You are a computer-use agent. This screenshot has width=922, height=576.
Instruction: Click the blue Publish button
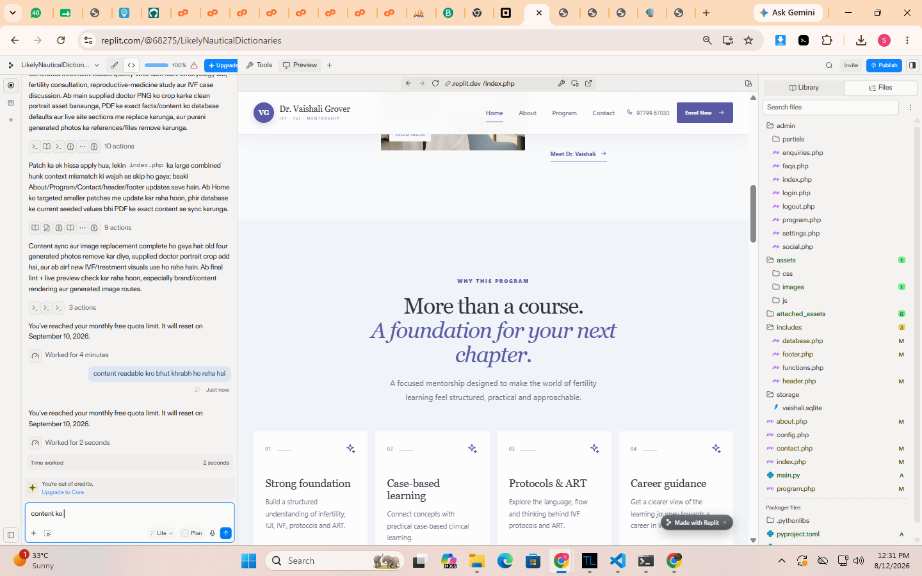click(x=884, y=65)
